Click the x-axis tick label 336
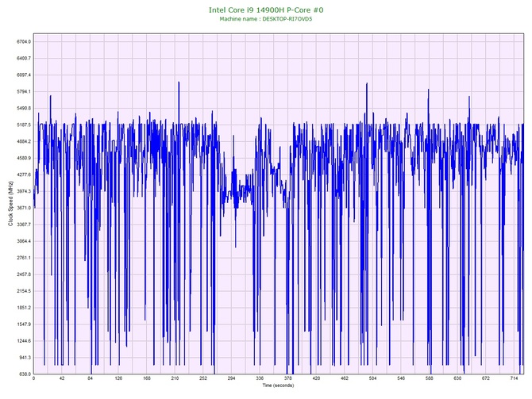This screenshot has width=532, height=399. (260, 378)
